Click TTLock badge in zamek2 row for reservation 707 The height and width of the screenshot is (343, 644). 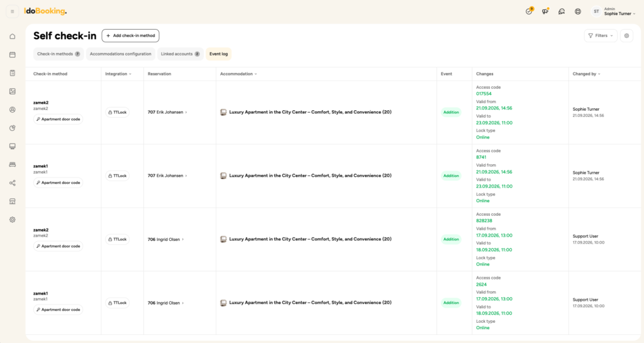[x=118, y=112]
